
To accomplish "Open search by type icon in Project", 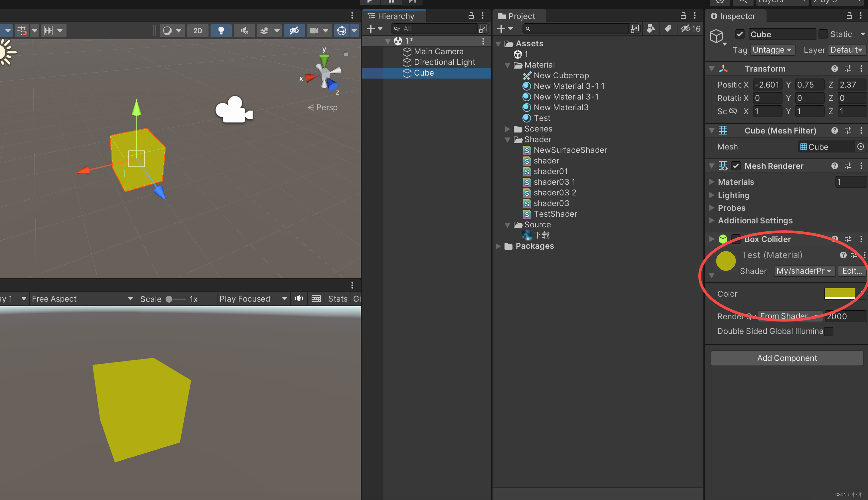I will (x=651, y=29).
